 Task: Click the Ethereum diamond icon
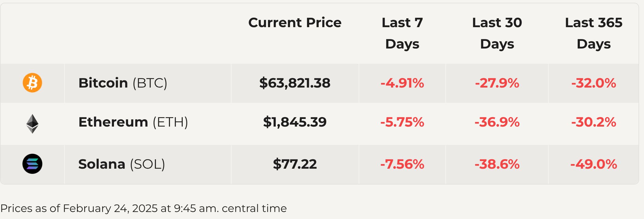[32, 124]
